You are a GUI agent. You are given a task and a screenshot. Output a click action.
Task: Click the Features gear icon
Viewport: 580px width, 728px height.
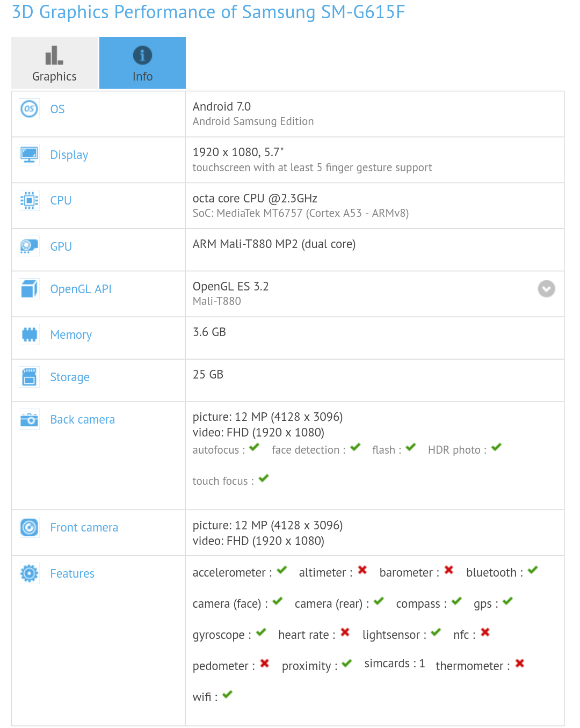point(29,573)
